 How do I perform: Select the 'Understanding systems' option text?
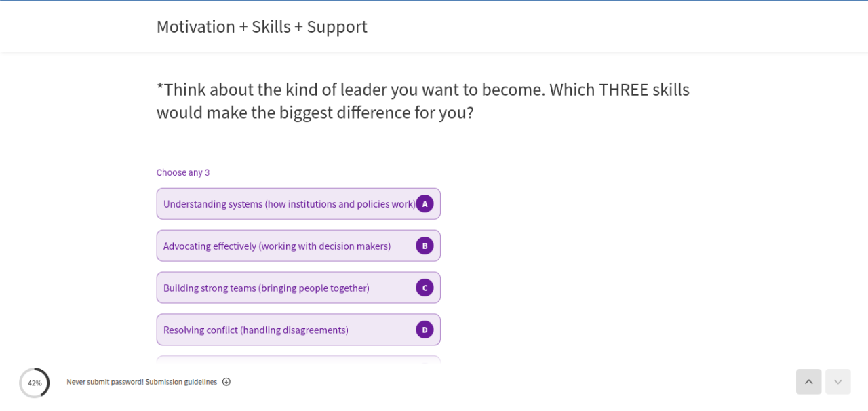pos(289,203)
